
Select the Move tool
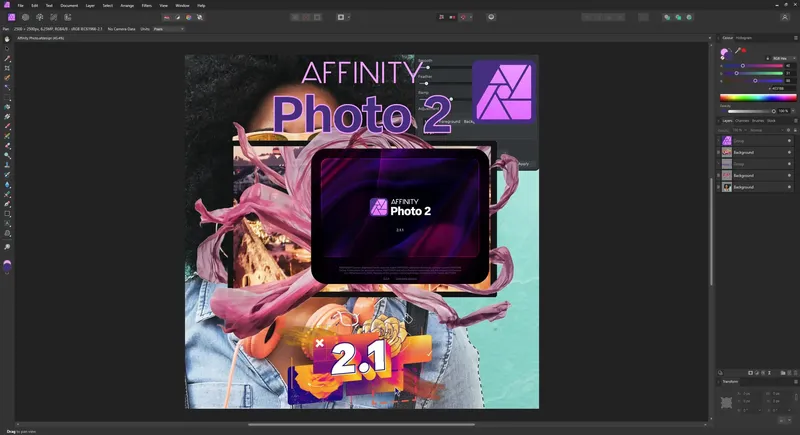pos(7,49)
